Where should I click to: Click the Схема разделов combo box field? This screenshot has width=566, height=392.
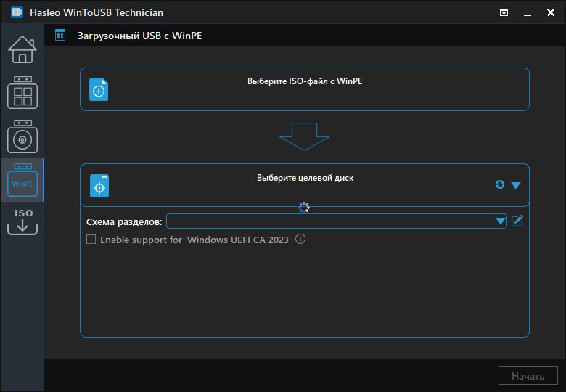330,221
